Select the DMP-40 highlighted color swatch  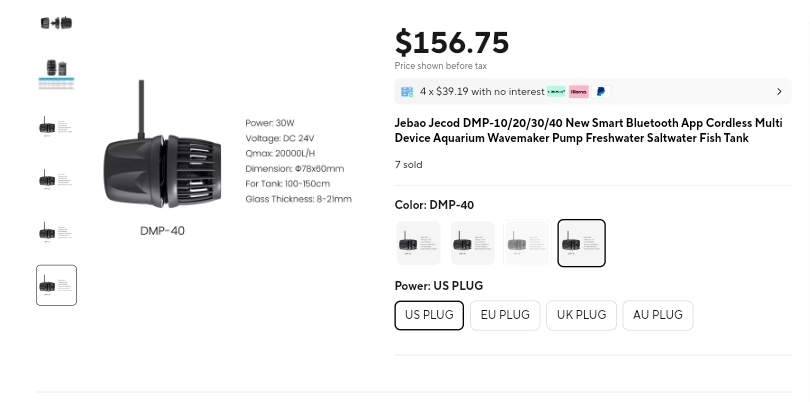click(582, 243)
